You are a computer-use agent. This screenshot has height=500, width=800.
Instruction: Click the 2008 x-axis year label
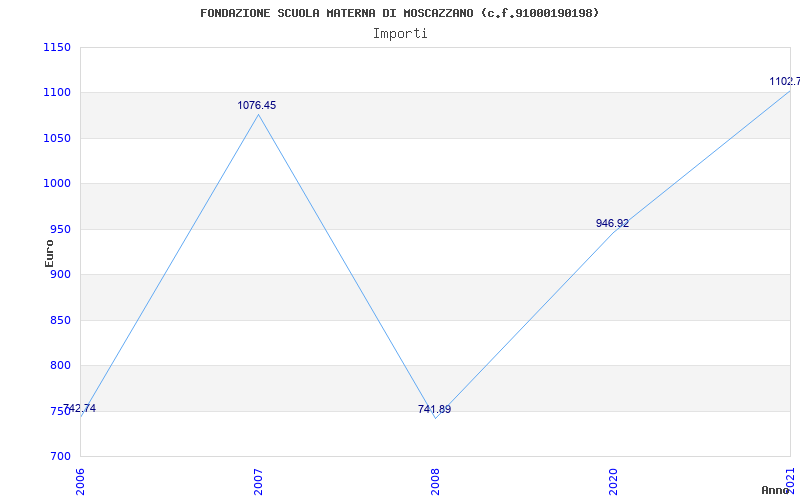point(435,481)
